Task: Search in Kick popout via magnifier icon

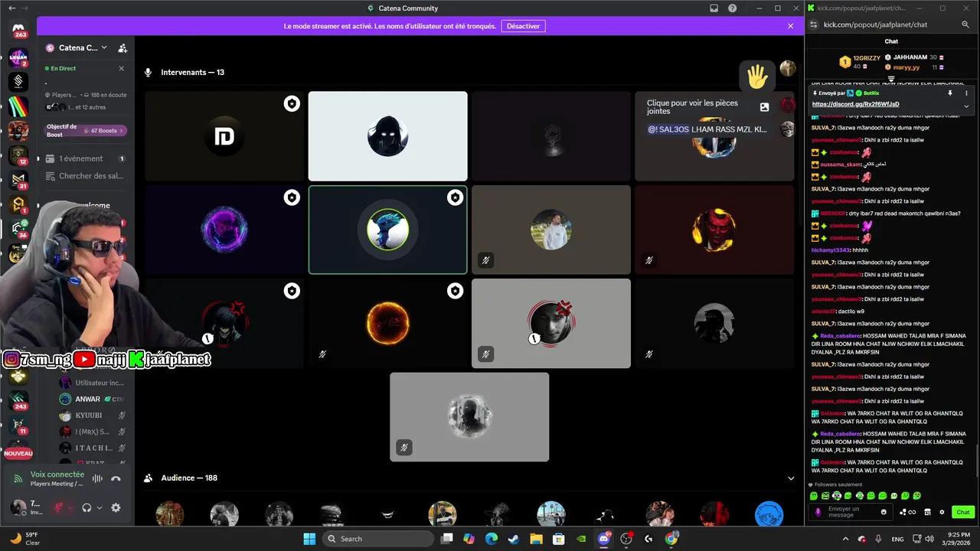Action: tap(965, 24)
